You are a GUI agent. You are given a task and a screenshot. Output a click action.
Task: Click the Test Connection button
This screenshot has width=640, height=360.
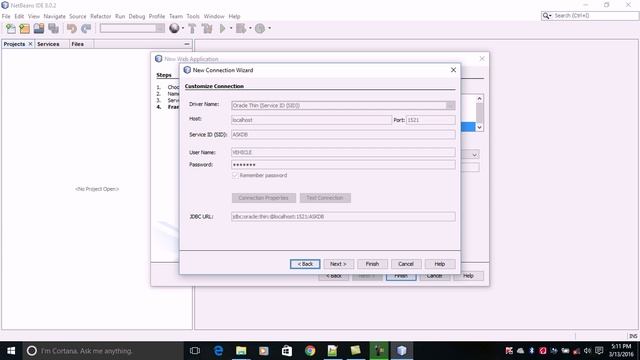[325, 198]
